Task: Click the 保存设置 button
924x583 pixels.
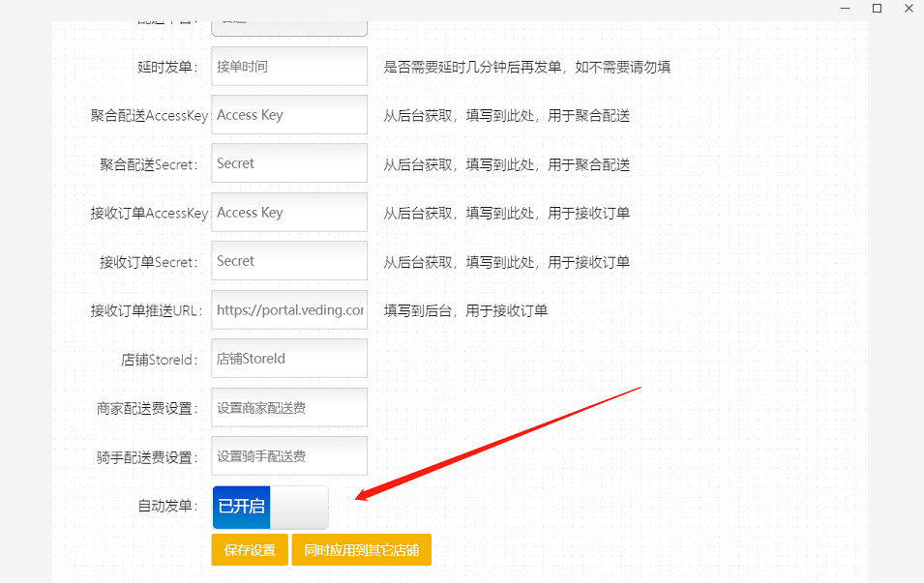Action: tap(250, 550)
